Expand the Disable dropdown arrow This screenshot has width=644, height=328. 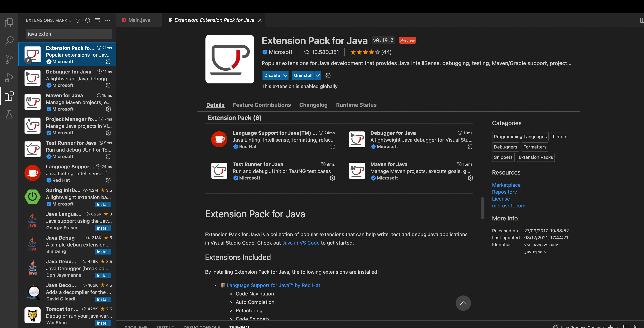click(x=285, y=76)
